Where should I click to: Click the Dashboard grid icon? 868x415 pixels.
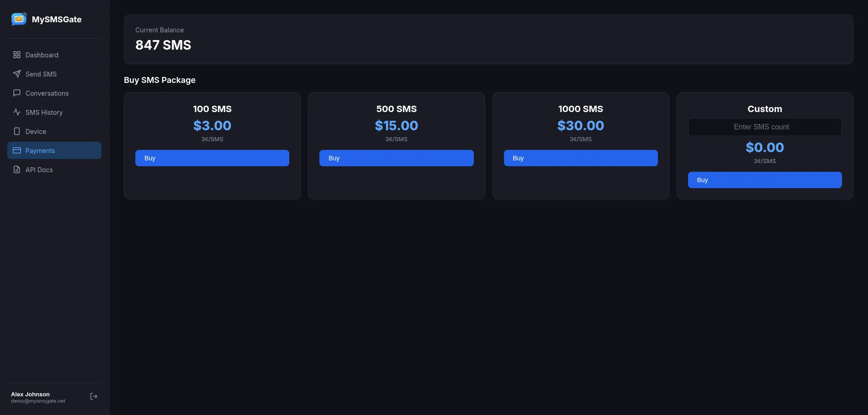pos(17,55)
